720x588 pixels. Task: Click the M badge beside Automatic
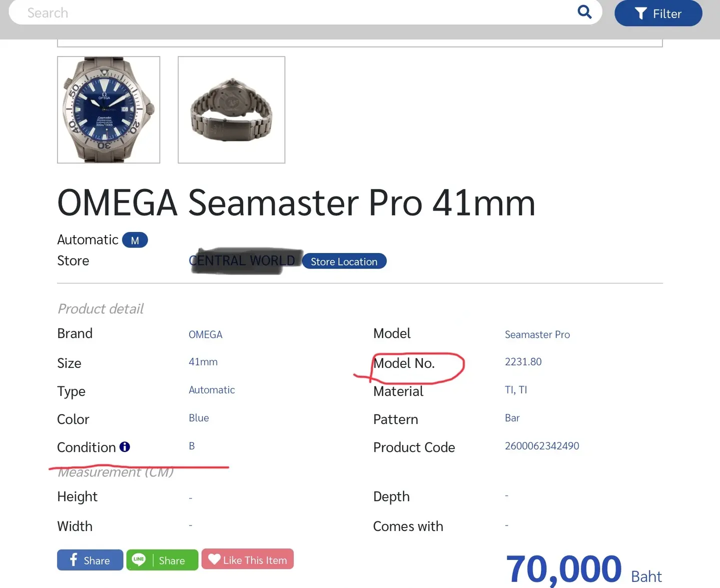click(x=135, y=240)
